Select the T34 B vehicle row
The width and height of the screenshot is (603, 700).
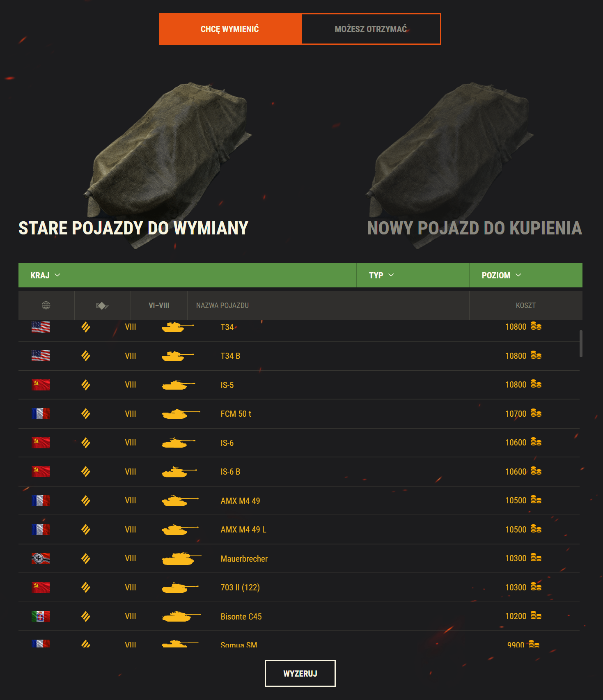[299, 356]
